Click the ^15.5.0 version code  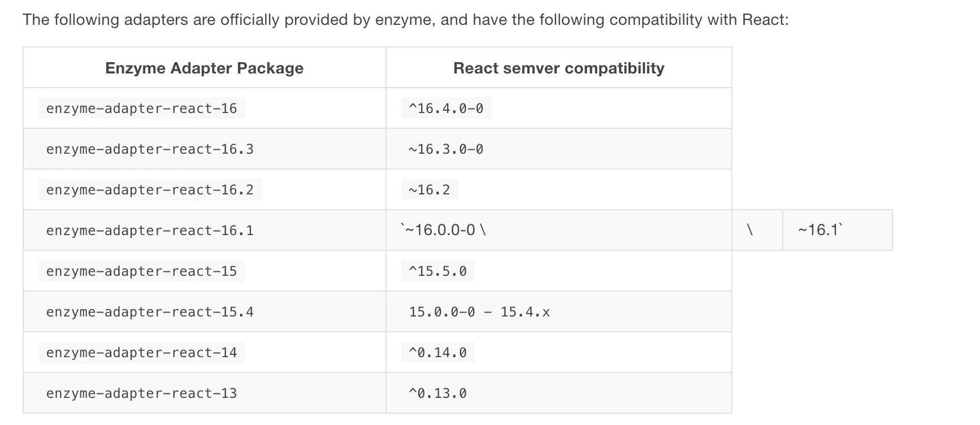tap(437, 271)
